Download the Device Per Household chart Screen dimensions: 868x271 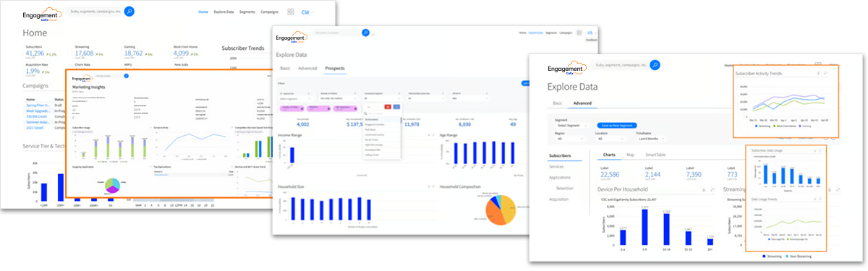(x=705, y=190)
